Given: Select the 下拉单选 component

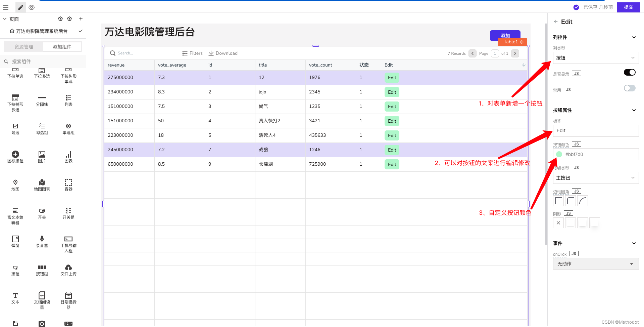Looking at the screenshot, I should [15, 73].
